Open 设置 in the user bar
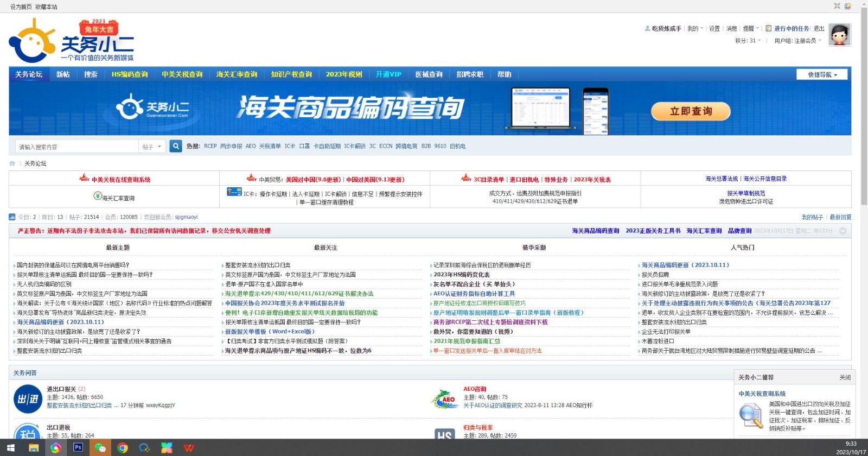The width and height of the screenshot is (868, 456). tap(714, 29)
